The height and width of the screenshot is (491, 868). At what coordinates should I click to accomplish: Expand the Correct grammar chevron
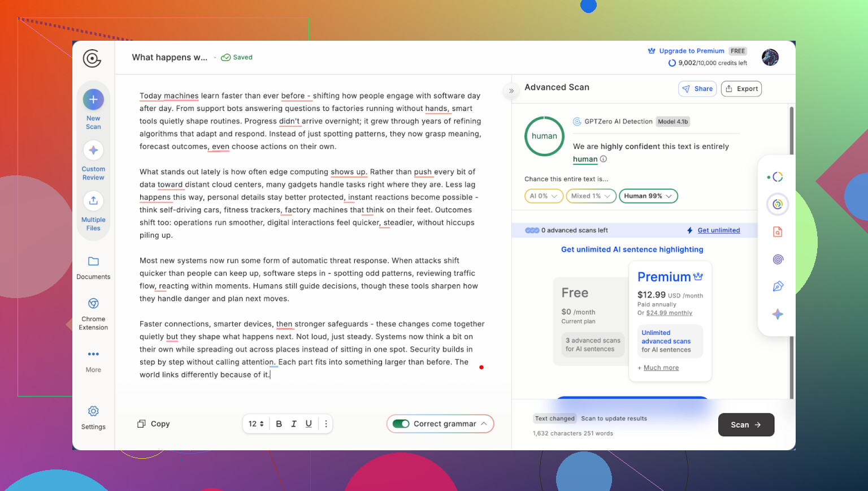coord(484,424)
